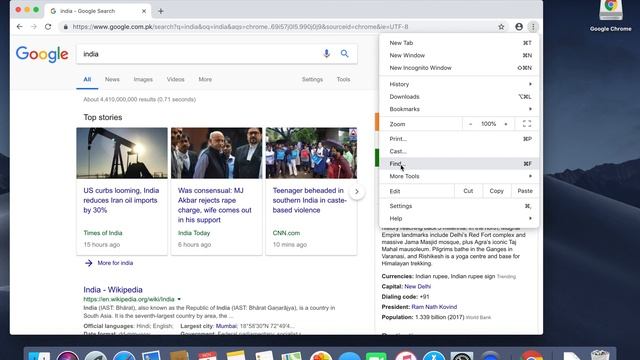640x360 pixels.
Task: Expand the Help submenu
Action: (x=459, y=218)
